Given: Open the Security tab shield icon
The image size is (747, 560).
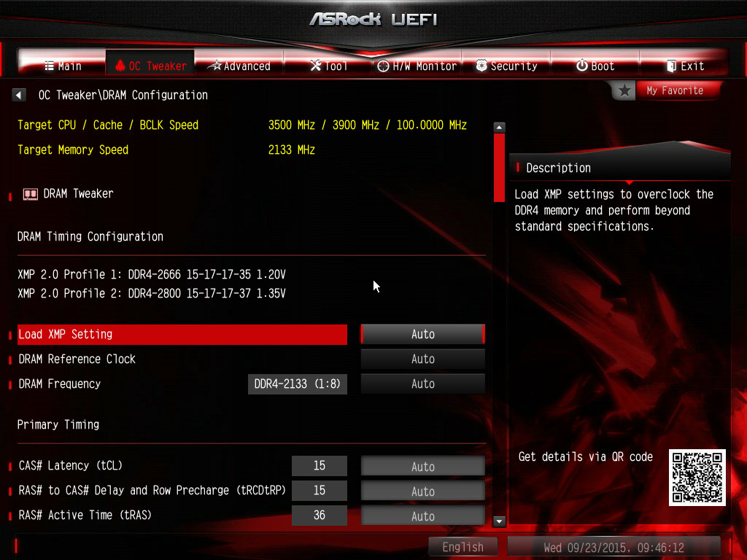Looking at the screenshot, I should point(506,66).
